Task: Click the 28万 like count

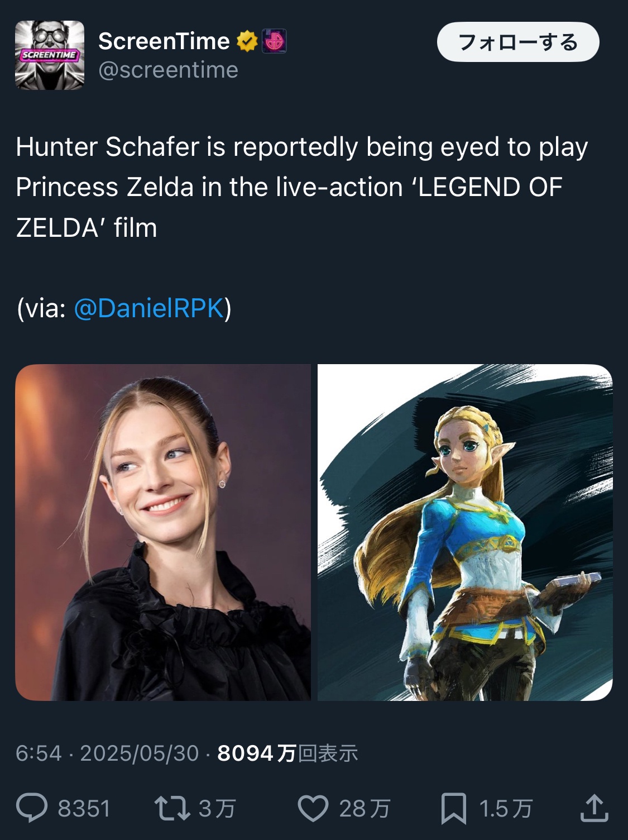Action: [365, 809]
